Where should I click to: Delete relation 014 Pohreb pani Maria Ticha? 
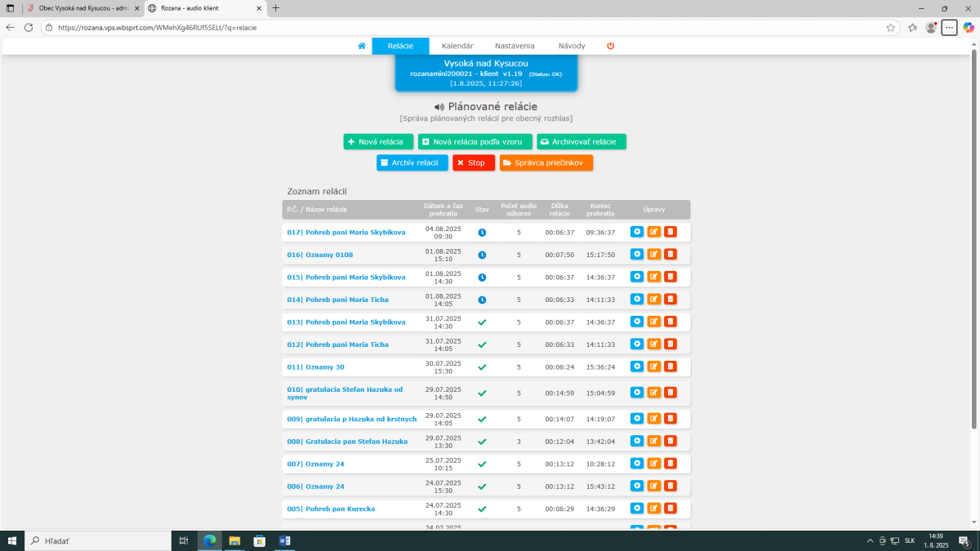point(670,300)
